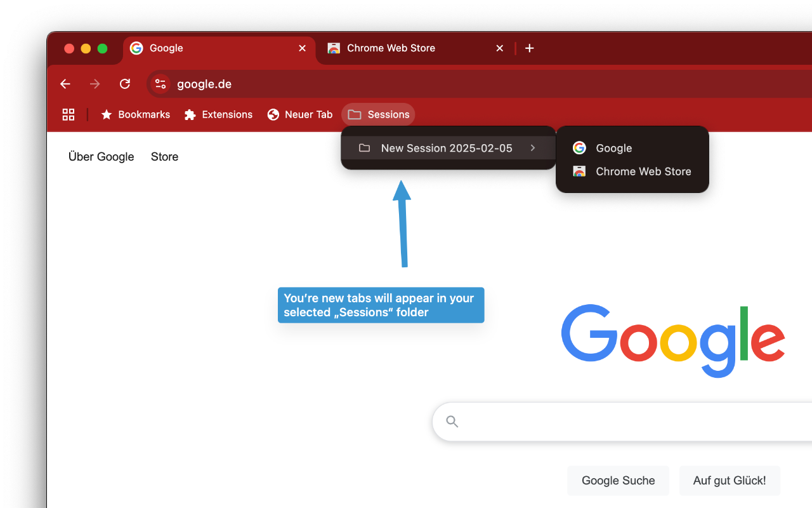Close the Chrome Web Store tab
This screenshot has height=508, width=812.
coord(500,48)
